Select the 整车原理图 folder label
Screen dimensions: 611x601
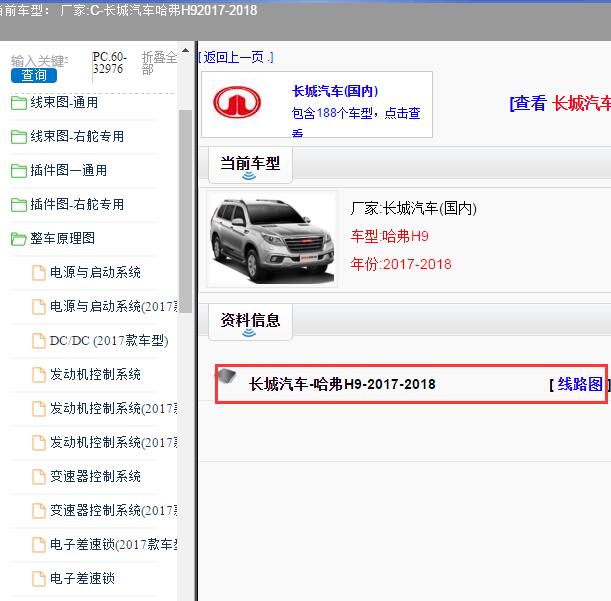(63, 238)
